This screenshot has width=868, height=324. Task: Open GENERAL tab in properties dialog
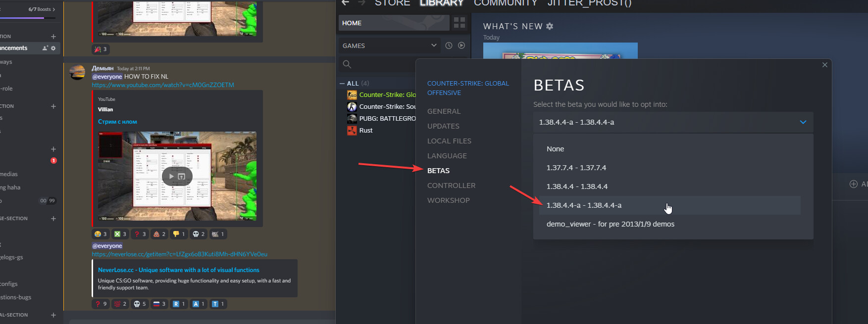(x=444, y=111)
